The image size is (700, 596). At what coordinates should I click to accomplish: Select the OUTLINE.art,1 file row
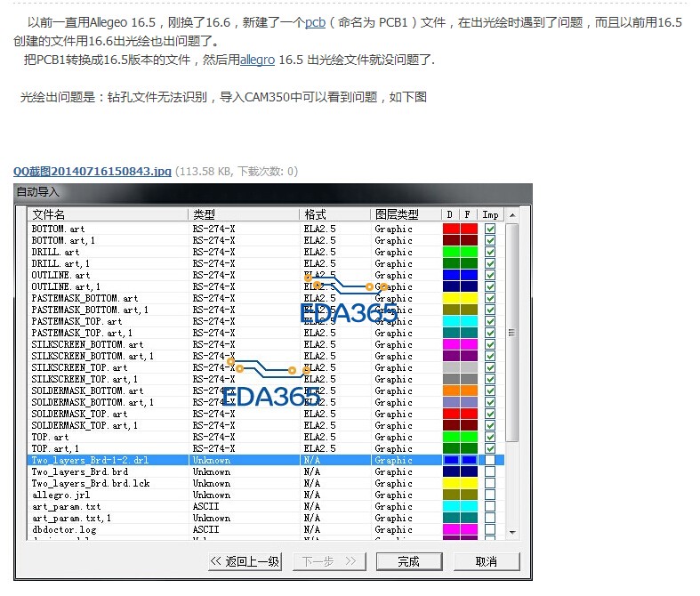pyautogui.click(x=266, y=286)
